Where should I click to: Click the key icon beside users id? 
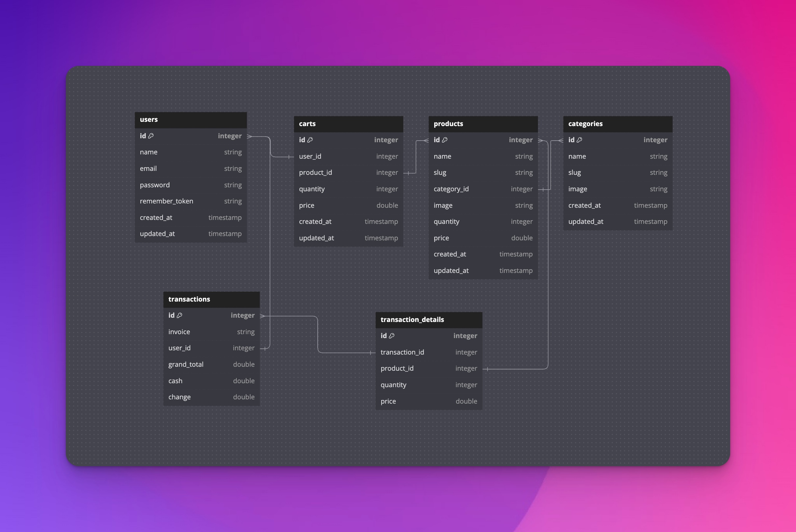[151, 136]
